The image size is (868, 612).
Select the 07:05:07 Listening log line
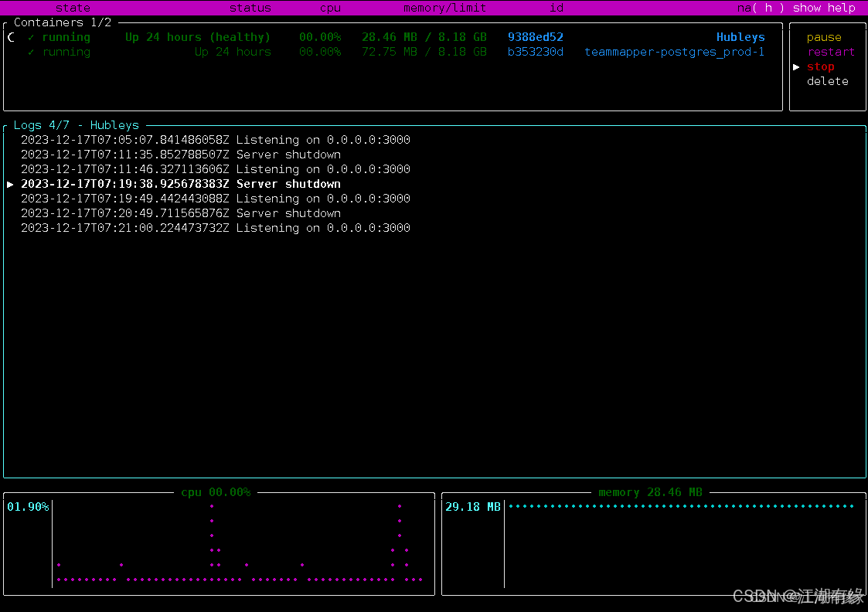pyautogui.click(x=216, y=140)
